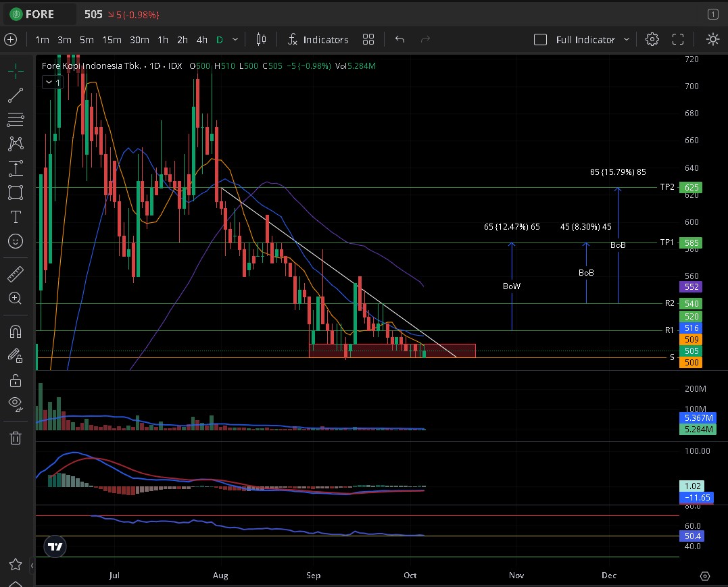Open the Full Indicator dropdown chevron
This screenshot has height=587, width=728.
point(627,40)
